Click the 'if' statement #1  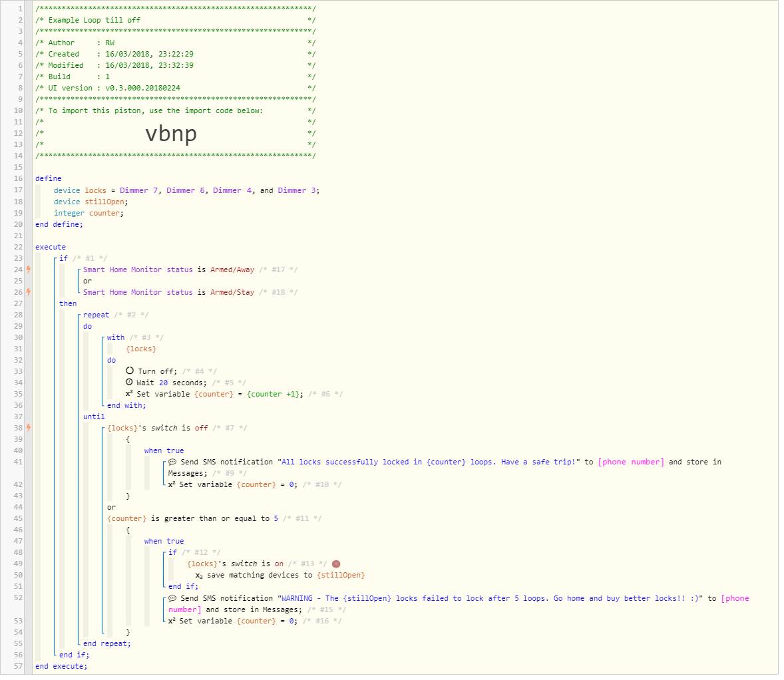(x=64, y=260)
